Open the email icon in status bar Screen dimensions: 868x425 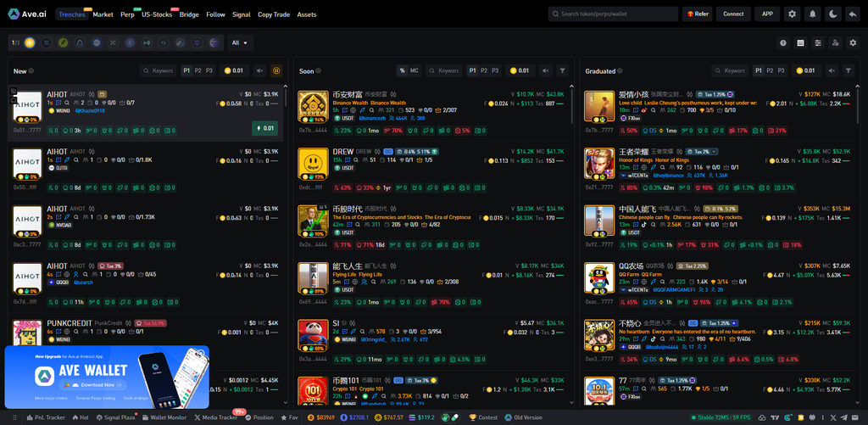pyautogui.click(x=855, y=417)
